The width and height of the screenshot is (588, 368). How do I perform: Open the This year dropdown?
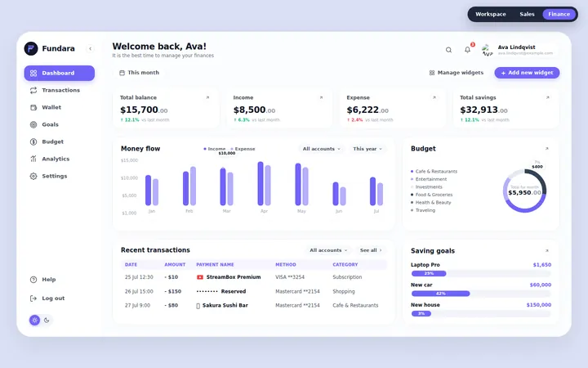click(x=367, y=149)
